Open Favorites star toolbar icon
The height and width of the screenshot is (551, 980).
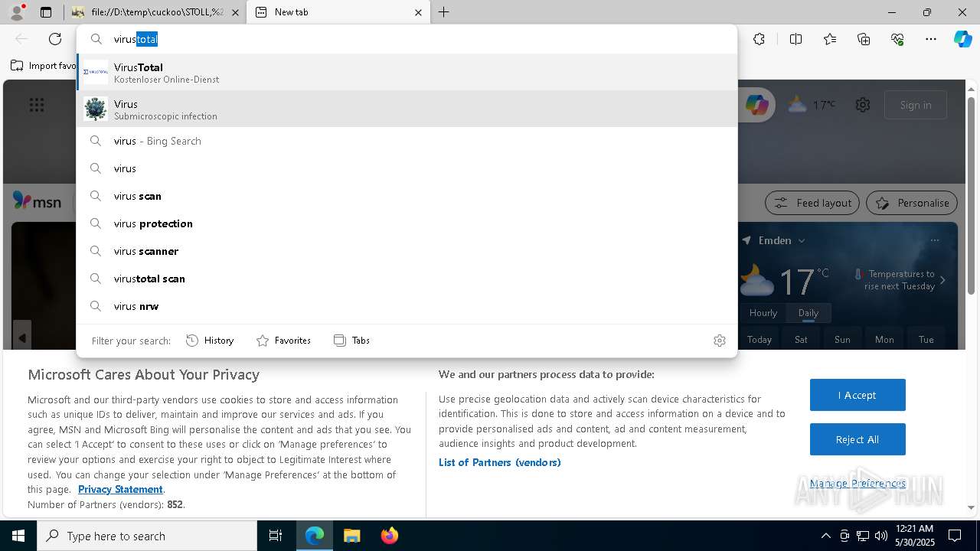[830, 39]
